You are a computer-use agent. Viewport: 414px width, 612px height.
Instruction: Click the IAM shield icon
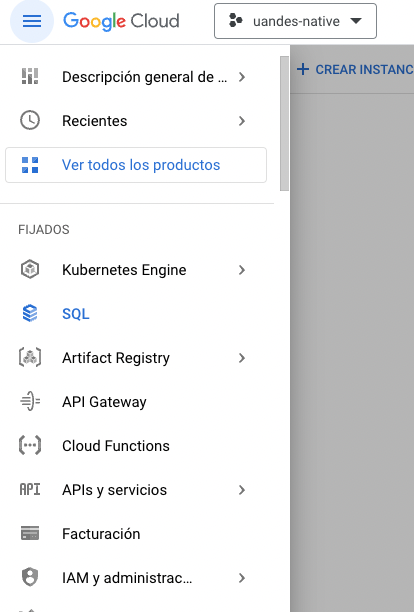tap(30, 577)
